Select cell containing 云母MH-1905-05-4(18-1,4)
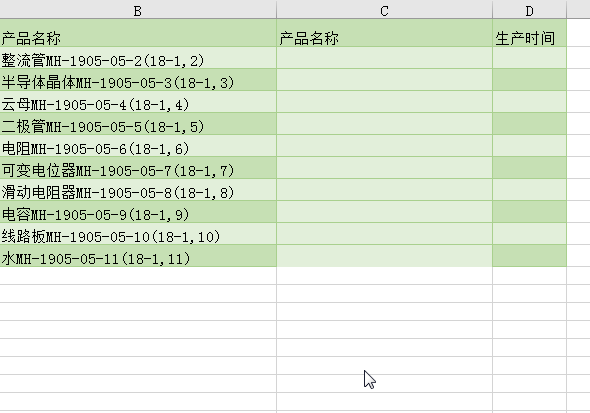590x413 pixels. [138, 102]
